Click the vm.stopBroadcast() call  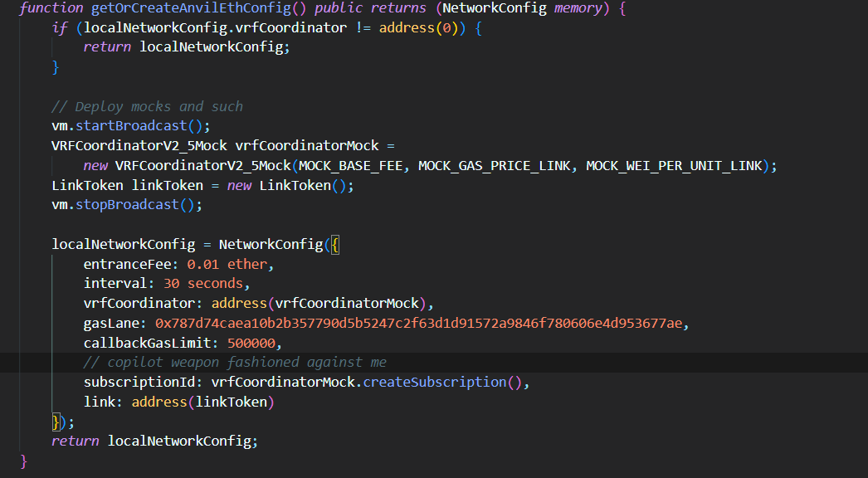tap(127, 204)
